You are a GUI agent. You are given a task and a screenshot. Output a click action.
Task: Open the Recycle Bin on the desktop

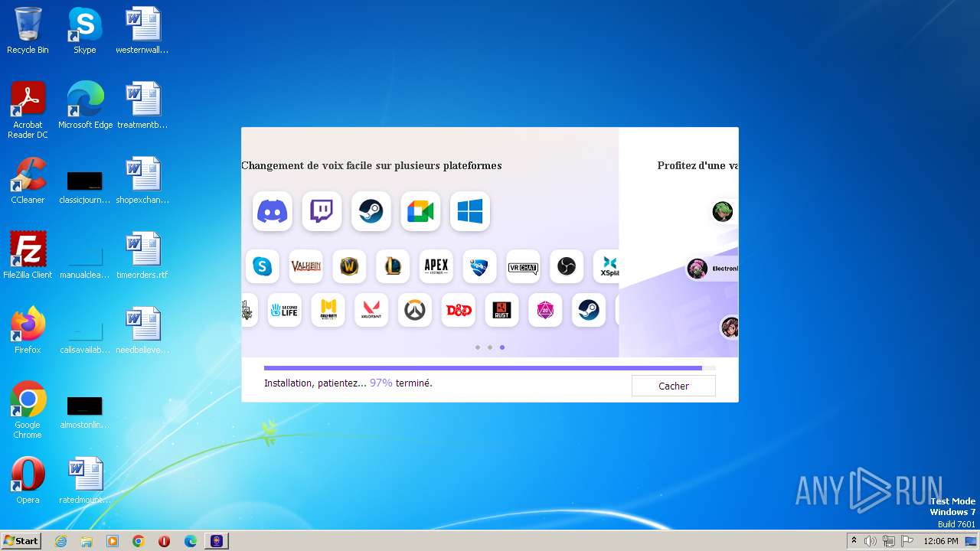point(28,31)
